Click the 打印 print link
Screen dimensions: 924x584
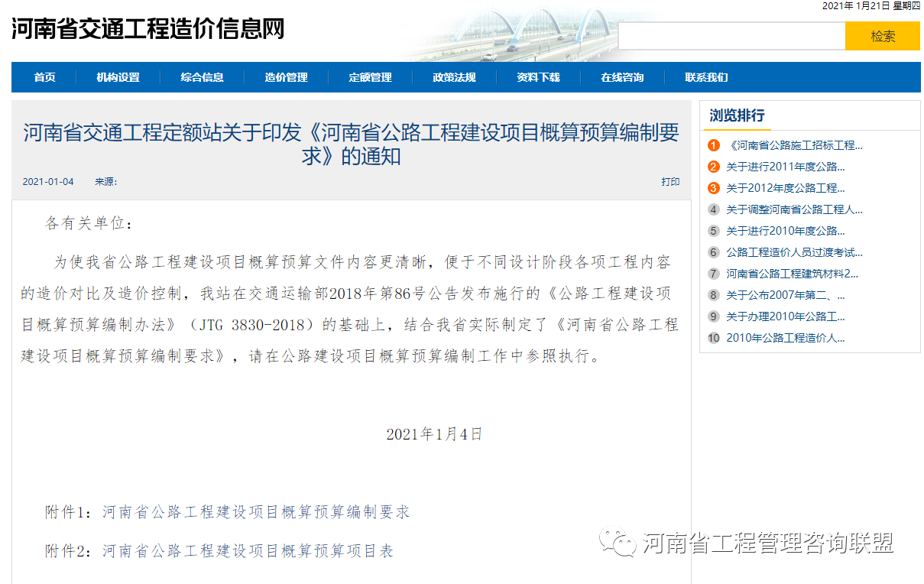click(x=670, y=182)
